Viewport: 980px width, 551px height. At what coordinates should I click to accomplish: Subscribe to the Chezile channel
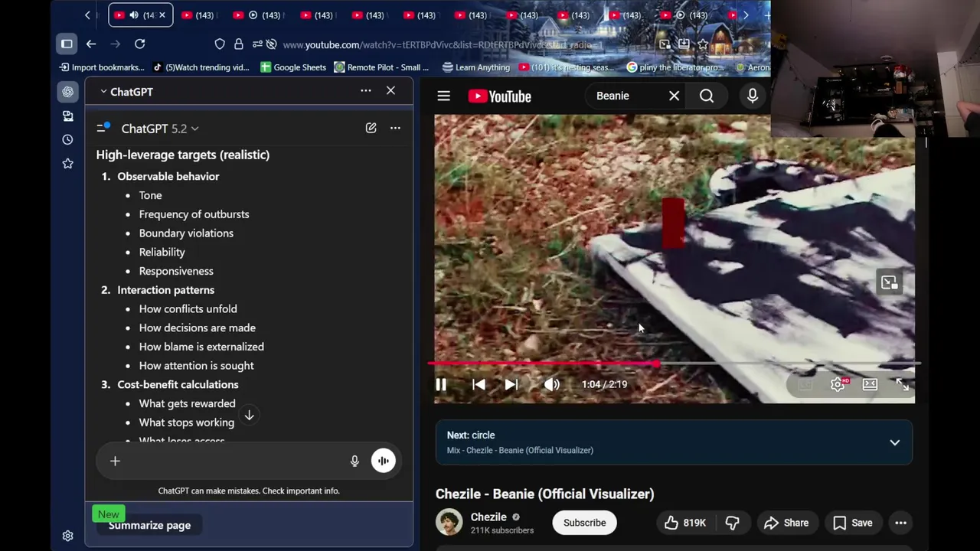point(584,523)
